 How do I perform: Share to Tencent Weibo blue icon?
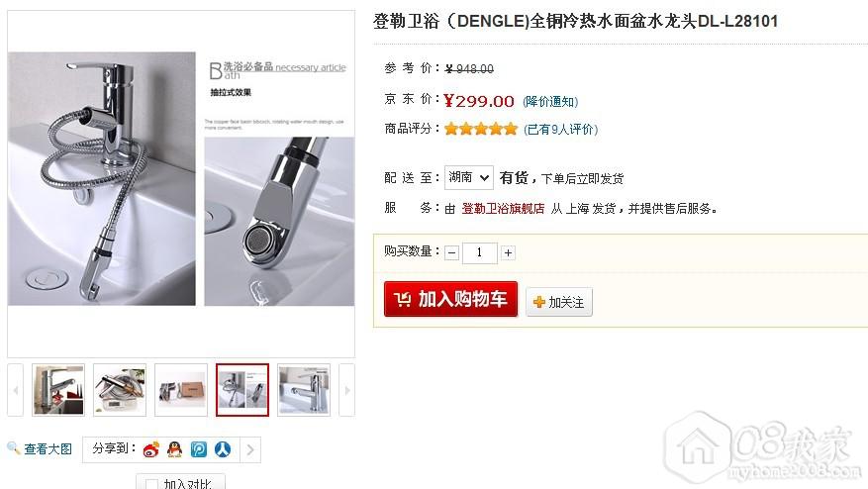199,449
